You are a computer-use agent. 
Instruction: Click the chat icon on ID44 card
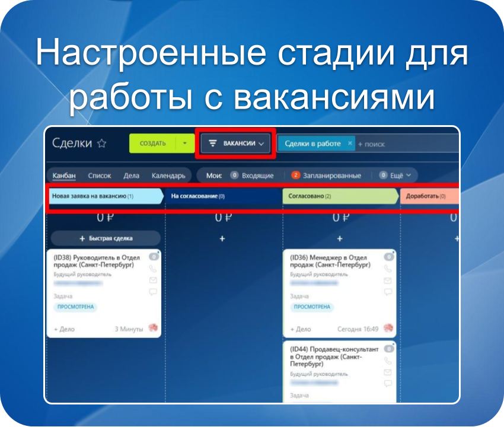[x=388, y=383]
